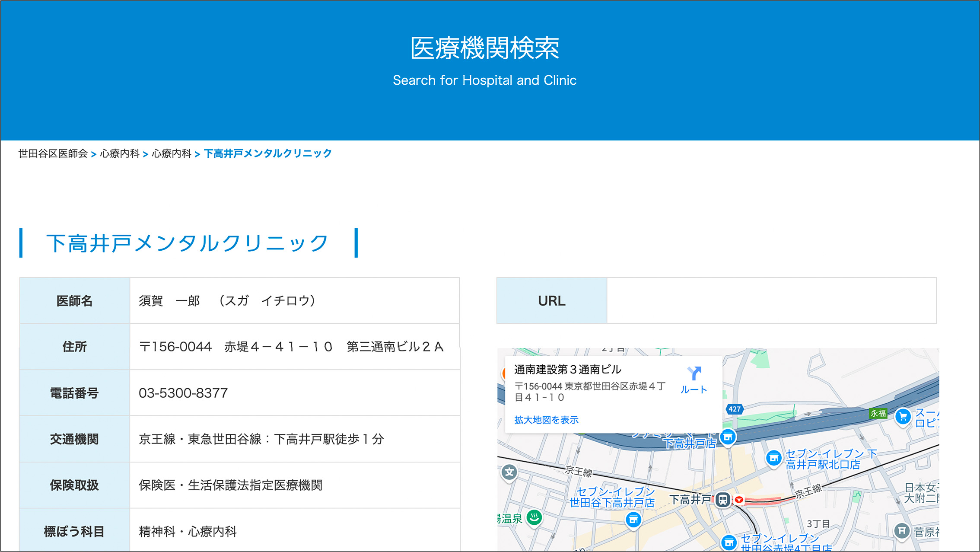980x552 pixels.
Task: Click 通南建設第3通南ビル map card title
Action: pos(567,370)
